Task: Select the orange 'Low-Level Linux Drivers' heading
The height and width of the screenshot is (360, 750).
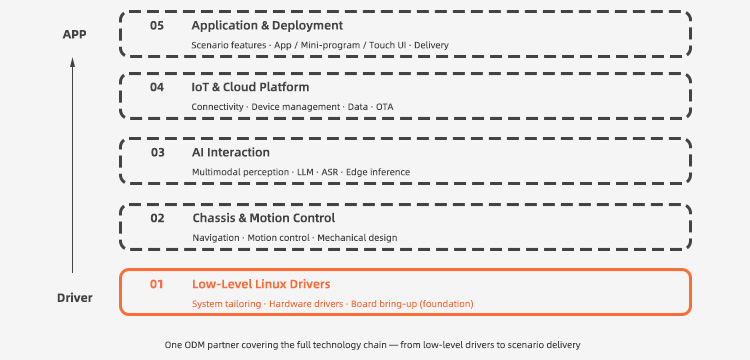Action: point(261,284)
